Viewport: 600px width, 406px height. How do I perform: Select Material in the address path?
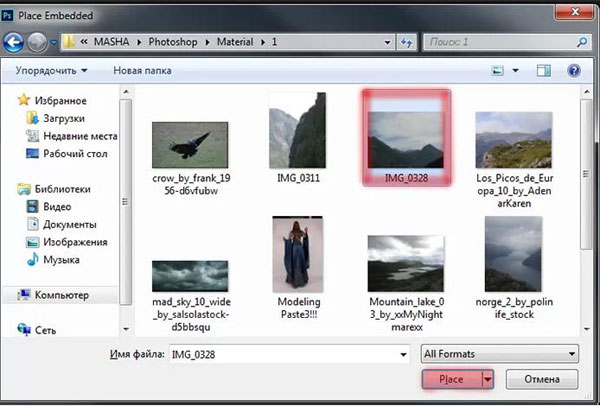coord(235,42)
